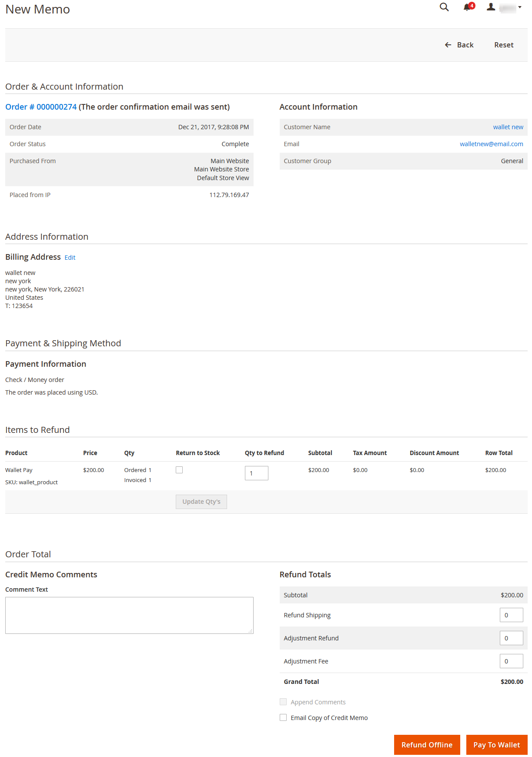Click the Refund Offline button
The height and width of the screenshot is (757, 532).
point(427,745)
